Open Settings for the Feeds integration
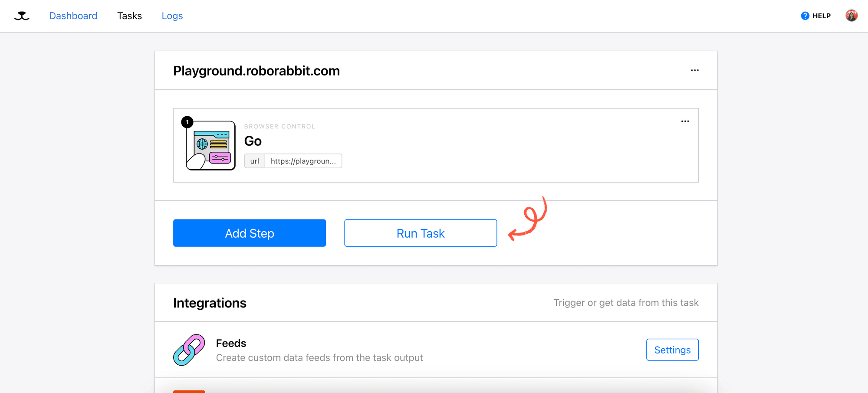Screen dimensions: 868x393 click(672, 350)
